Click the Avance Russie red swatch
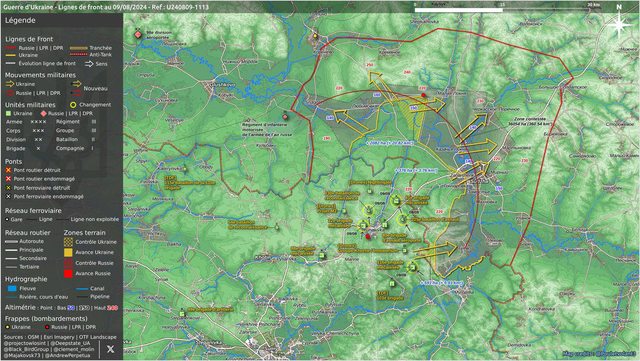Viewport: 640px width, 361px height. click(x=68, y=274)
